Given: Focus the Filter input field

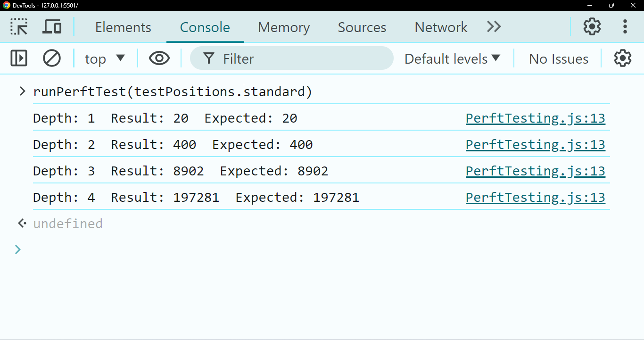Looking at the screenshot, I should click(x=292, y=58).
